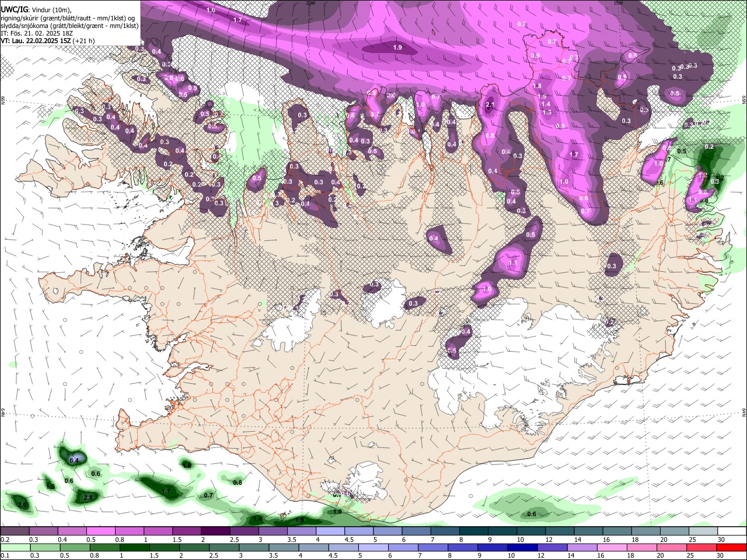Viewport: 747px width, 560px height.
Task: Click the 1.3 snowfall value label
Action: click(547, 112)
